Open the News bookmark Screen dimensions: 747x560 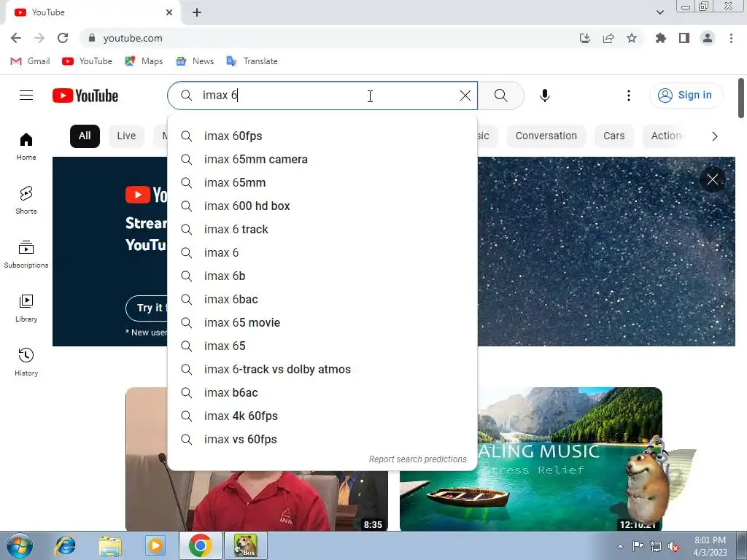coord(195,61)
